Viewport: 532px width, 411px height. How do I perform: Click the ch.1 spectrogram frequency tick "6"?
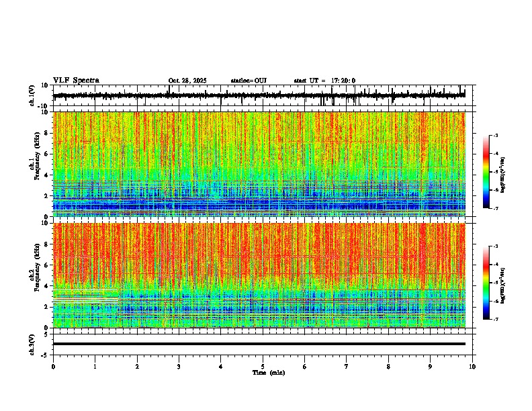click(x=48, y=154)
